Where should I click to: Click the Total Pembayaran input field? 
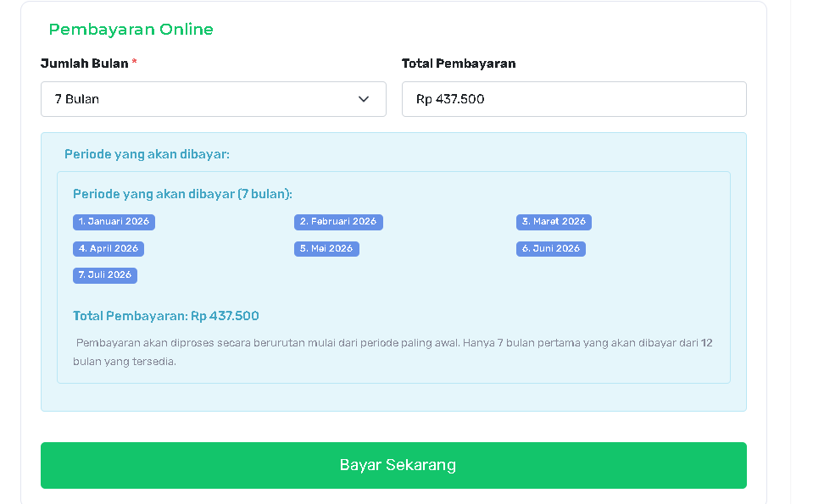point(573,99)
